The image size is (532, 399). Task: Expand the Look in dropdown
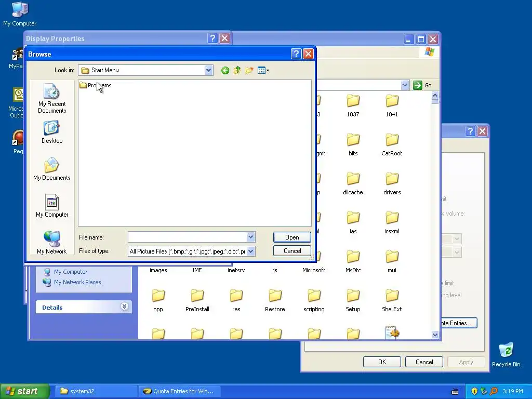coord(208,70)
